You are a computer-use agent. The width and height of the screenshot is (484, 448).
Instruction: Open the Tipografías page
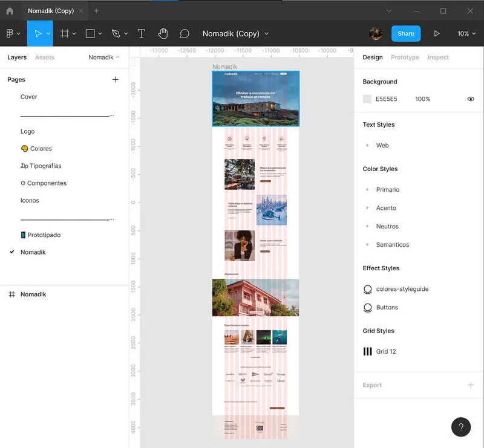(x=41, y=166)
